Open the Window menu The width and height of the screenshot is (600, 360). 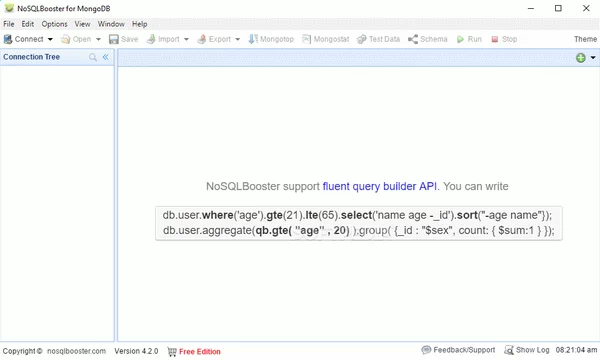111,24
